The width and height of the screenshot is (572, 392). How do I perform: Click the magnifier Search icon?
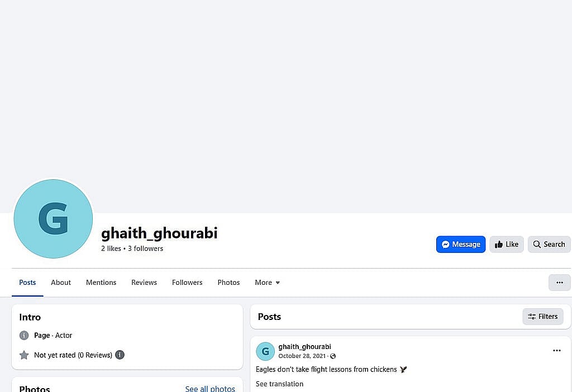537,245
